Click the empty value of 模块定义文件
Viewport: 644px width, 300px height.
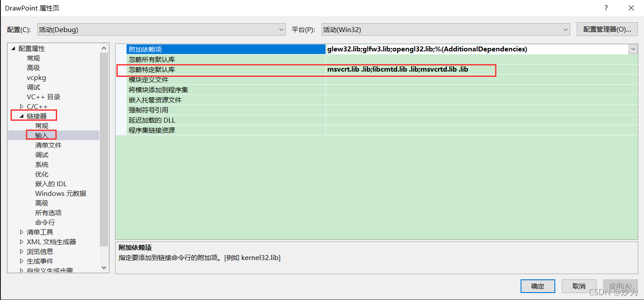click(x=481, y=80)
